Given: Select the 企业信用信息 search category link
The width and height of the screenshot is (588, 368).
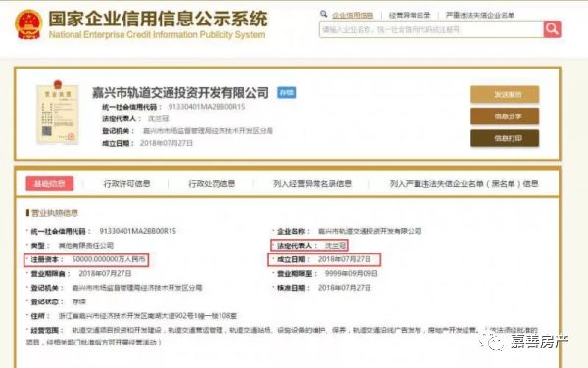Looking at the screenshot, I should click(353, 15).
